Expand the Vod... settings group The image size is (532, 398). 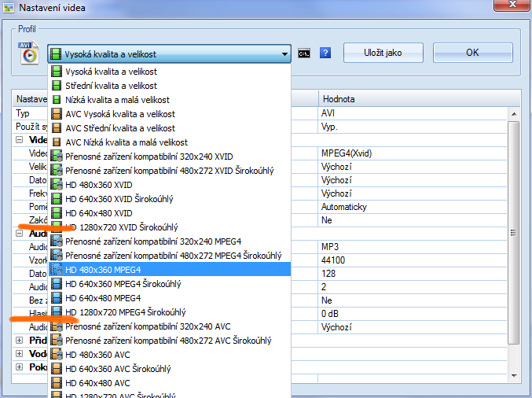(20, 353)
